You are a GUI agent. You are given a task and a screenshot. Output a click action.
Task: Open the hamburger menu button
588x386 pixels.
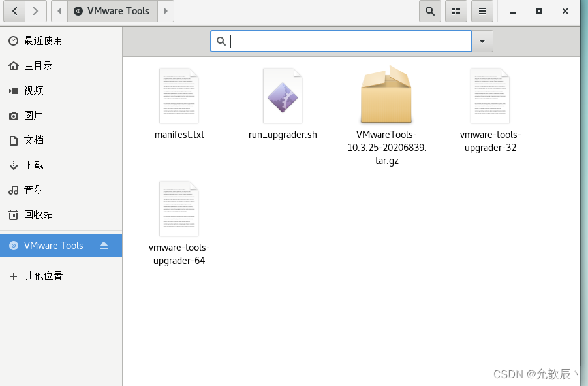point(482,11)
